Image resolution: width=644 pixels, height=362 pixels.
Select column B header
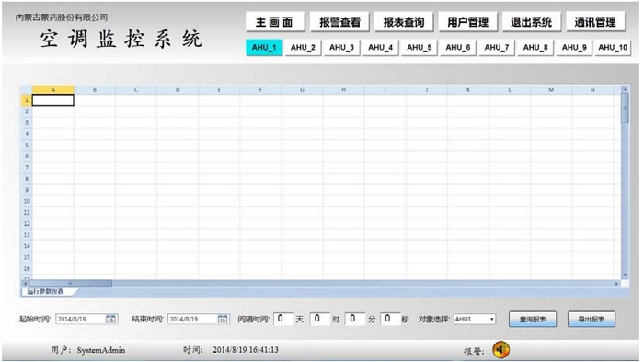pyautogui.click(x=95, y=89)
